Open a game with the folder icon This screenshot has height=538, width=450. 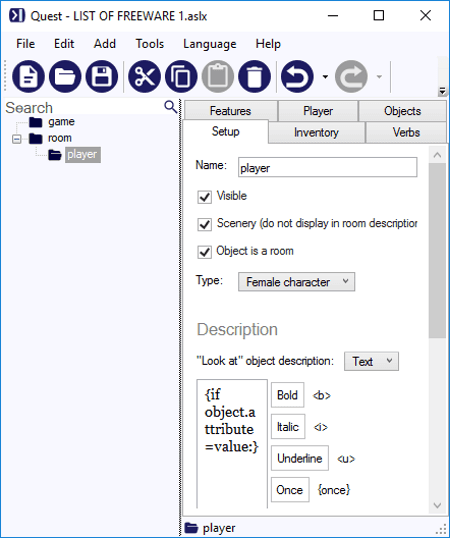pos(65,77)
